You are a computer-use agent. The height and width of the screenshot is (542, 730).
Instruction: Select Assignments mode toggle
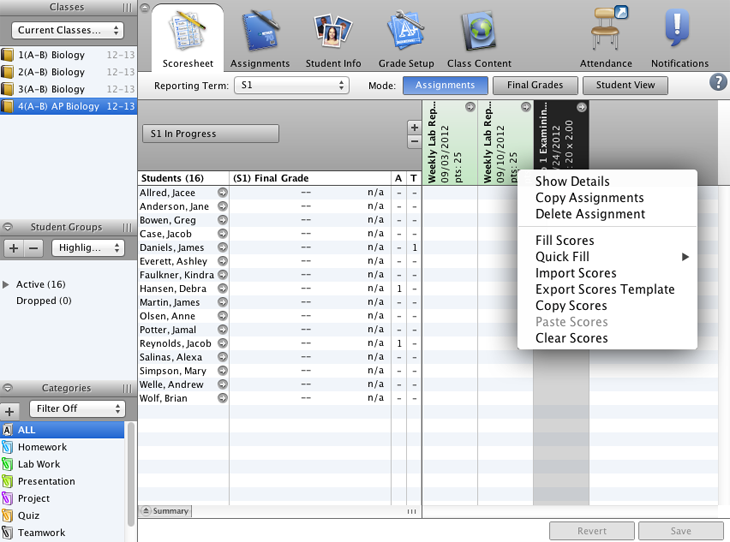pos(445,86)
